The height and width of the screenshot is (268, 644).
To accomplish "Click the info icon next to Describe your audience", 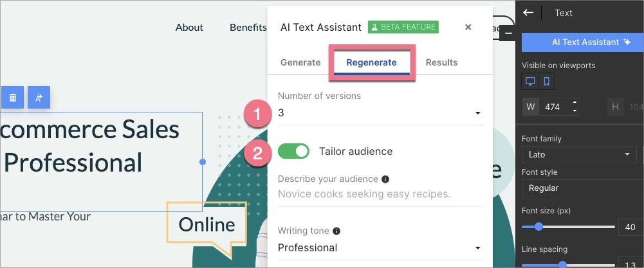I will click(385, 179).
